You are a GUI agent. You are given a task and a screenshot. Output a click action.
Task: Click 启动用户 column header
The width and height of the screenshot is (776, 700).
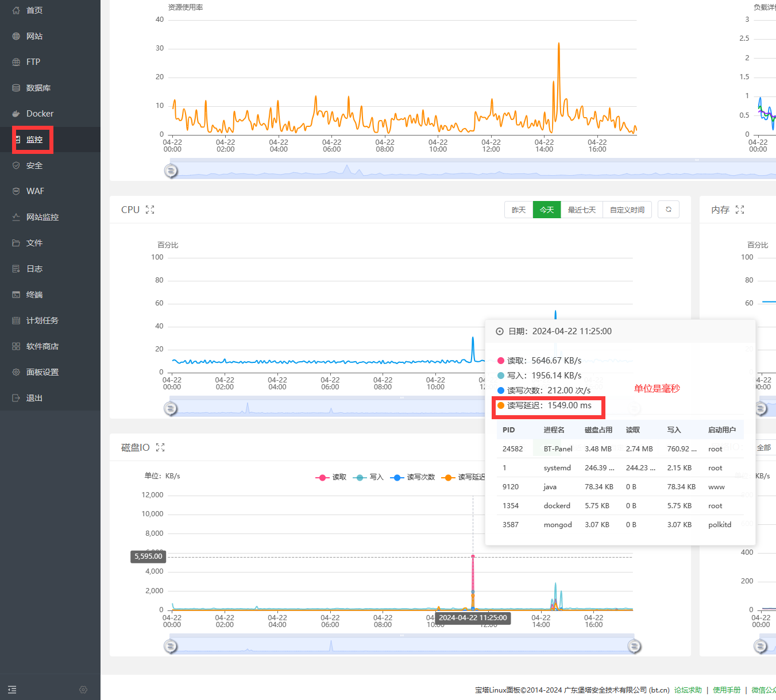722,430
